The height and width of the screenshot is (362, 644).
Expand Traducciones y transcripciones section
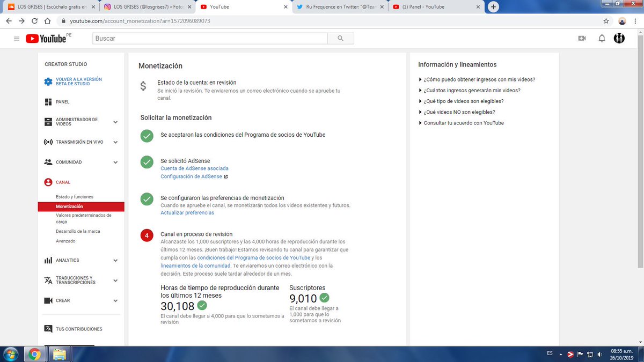point(115,280)
